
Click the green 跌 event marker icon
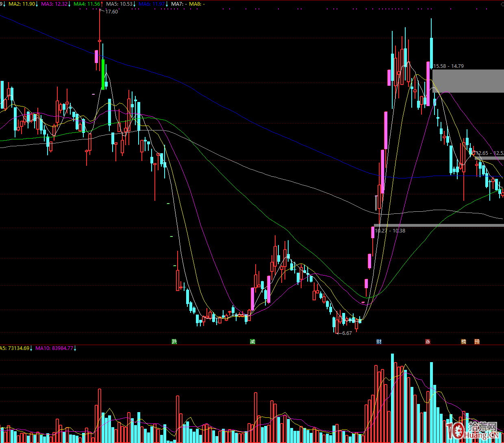click(174, 341)
